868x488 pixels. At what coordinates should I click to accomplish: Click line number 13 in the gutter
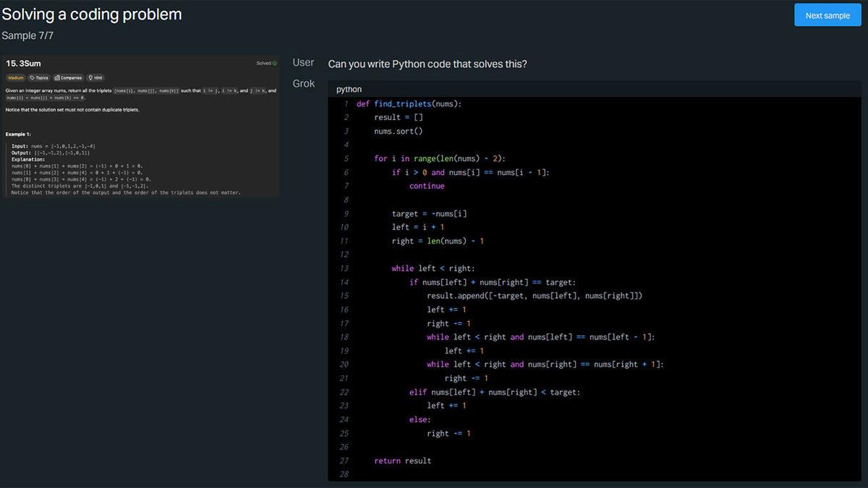(344, 268)
